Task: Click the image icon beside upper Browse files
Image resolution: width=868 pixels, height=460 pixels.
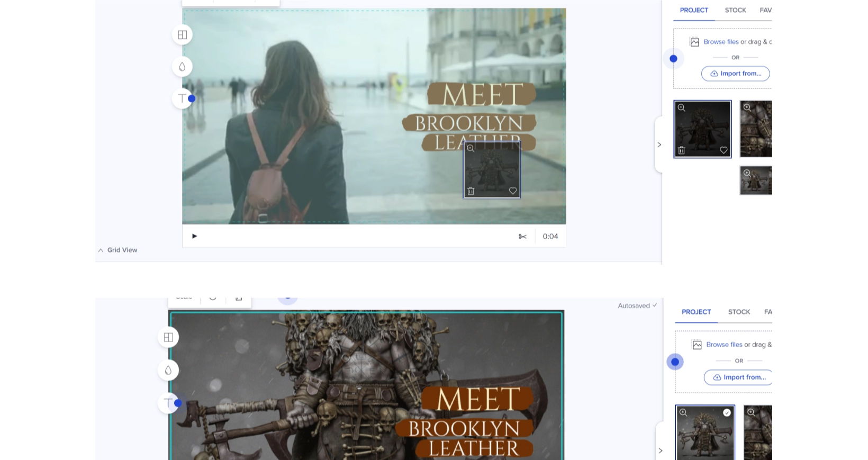Action: [x=695, y=42]
